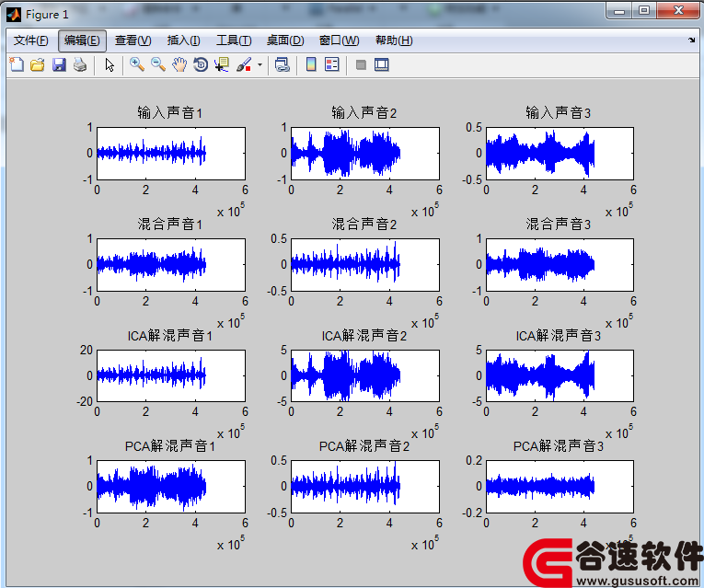The height and width of the screenshot is (588, 704).
Task: Select the title text 混合声音2
Action: tap(364, 224)
